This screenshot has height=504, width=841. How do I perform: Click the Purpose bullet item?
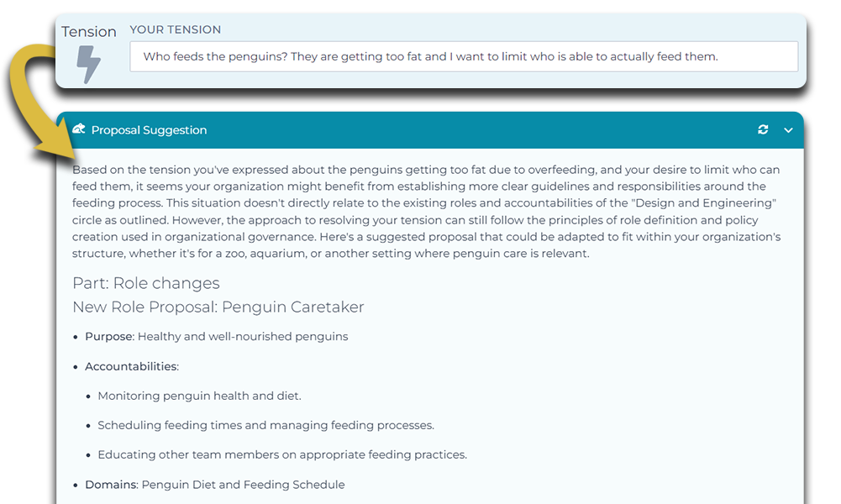click(216, 337)
